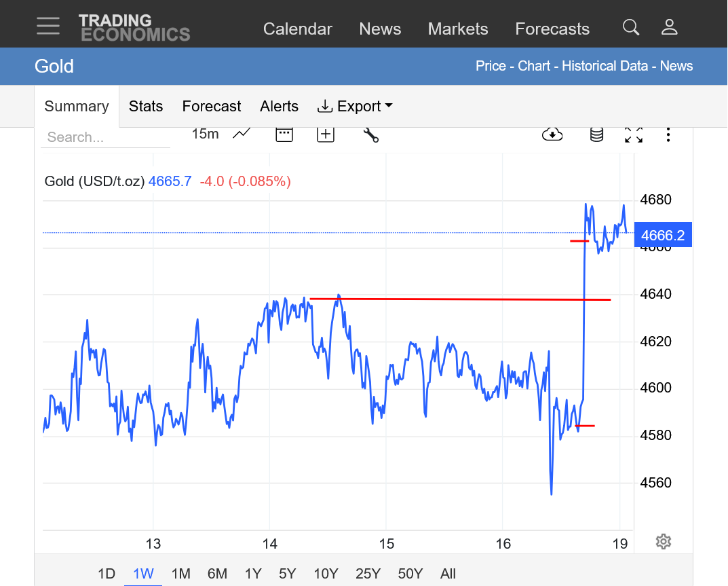Screen dimensions: 728x586
Task: Open chart settings gear icon
Action: [664, 541]
